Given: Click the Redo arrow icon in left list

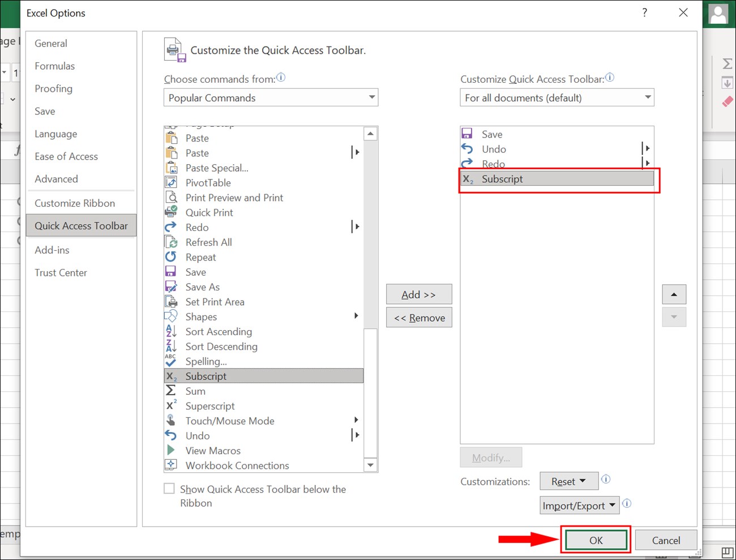Looking at the screenshot, I should pos(171,227).
